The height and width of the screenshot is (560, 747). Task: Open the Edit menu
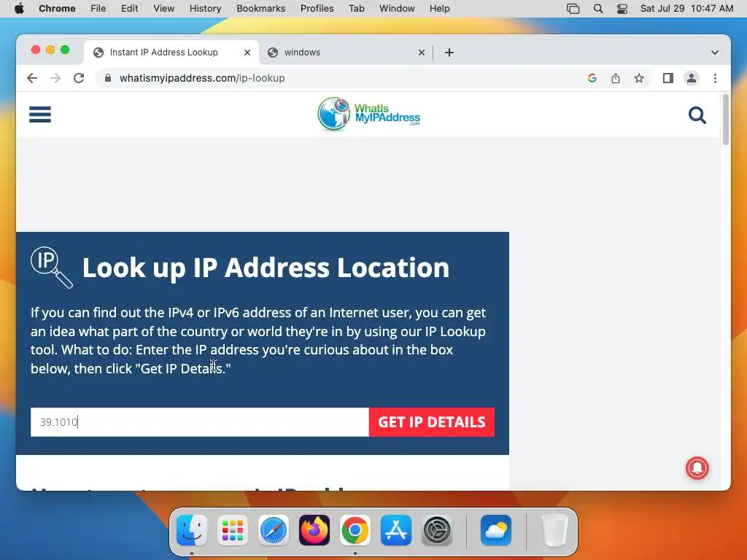click(x=129, y=9)
